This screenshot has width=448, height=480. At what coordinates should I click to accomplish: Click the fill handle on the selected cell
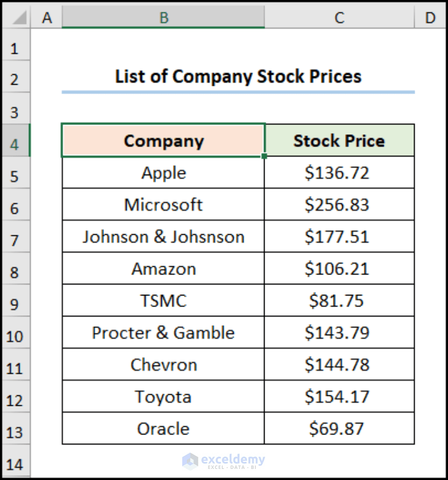pos(264,155)
